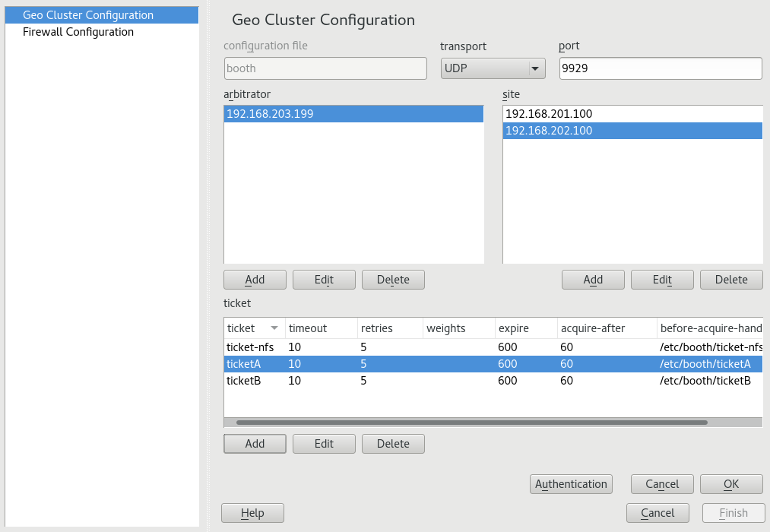
Task: Select the ticket-nfs row
Action: tap(250, 347)
